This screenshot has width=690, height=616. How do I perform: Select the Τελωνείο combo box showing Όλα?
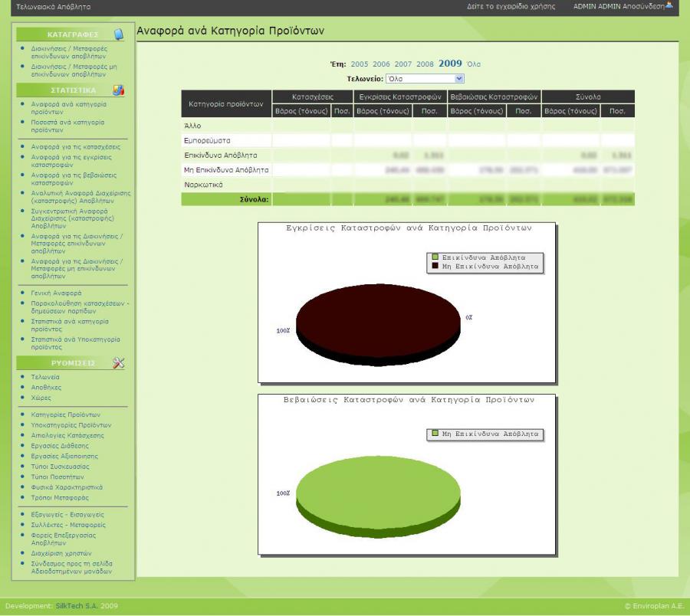[425, 79]
